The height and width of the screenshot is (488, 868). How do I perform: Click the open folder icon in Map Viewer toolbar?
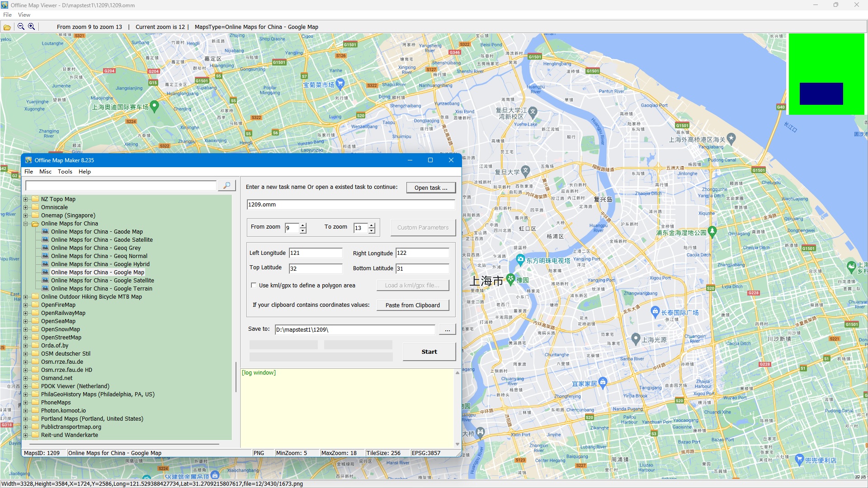click(7, 27)
